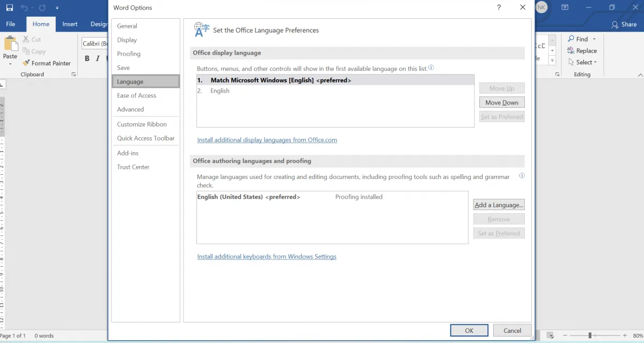Click the Move Down button

(502, 102)
